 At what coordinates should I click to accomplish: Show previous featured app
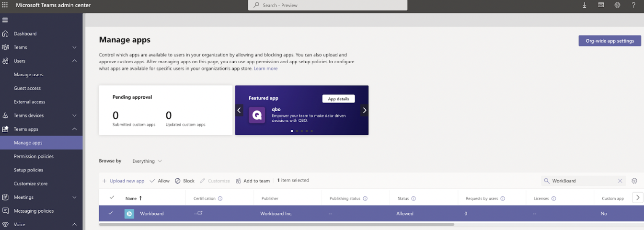pos(239,110)
